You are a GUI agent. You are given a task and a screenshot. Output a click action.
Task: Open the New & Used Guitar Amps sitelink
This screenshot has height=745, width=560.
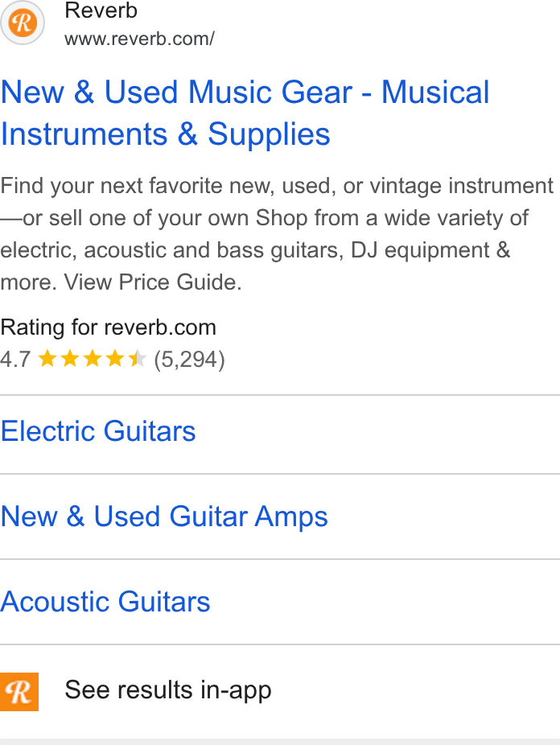(x=164, y=517)
